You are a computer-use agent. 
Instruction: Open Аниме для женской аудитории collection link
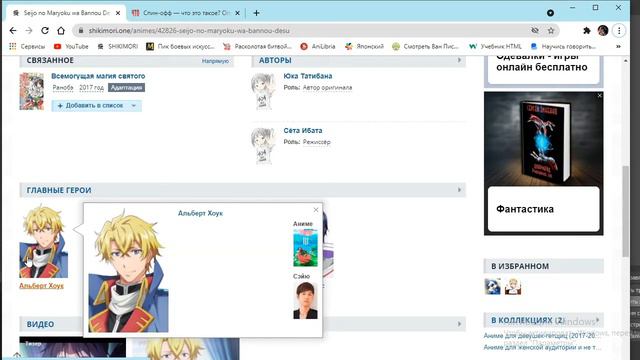[x=542, y=347]
